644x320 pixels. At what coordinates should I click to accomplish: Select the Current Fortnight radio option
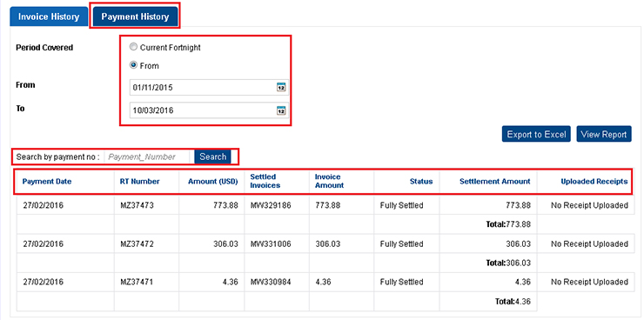click(x=133, y=47)
